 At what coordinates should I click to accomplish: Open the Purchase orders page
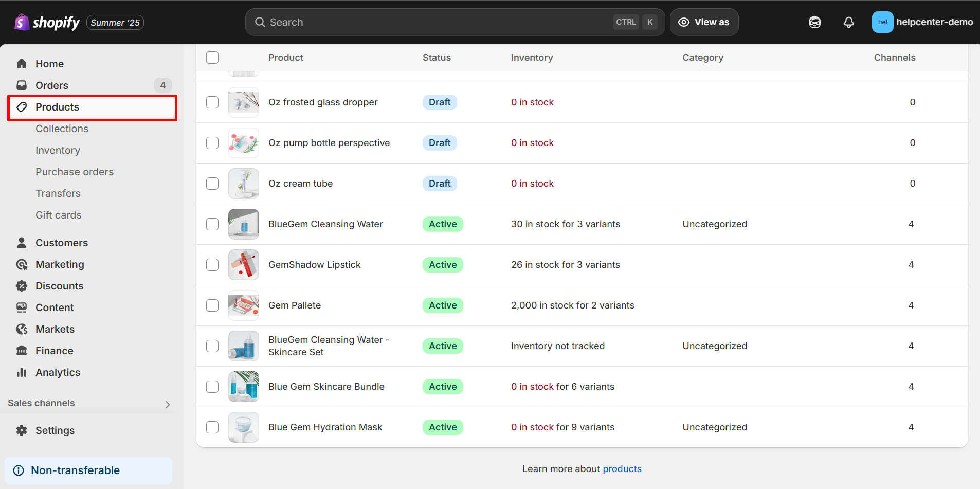click(75, 172)
